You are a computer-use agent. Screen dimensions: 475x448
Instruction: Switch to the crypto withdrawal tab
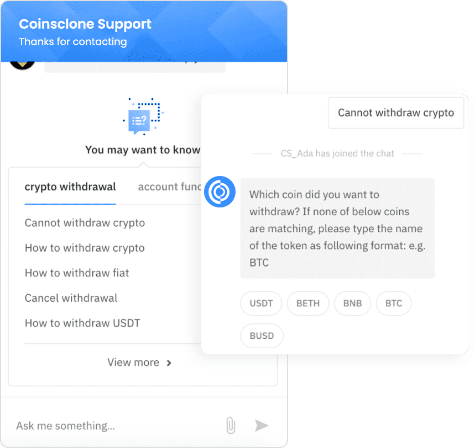[70, 187]
